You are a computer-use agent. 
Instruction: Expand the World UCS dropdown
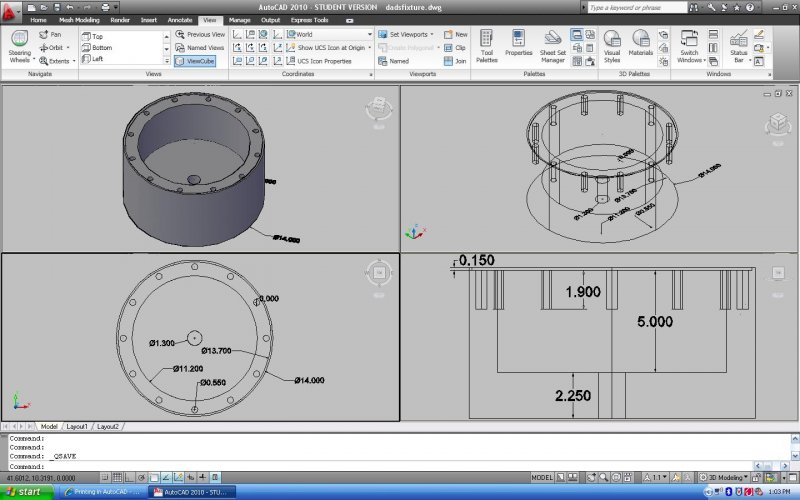coord(369,34)
